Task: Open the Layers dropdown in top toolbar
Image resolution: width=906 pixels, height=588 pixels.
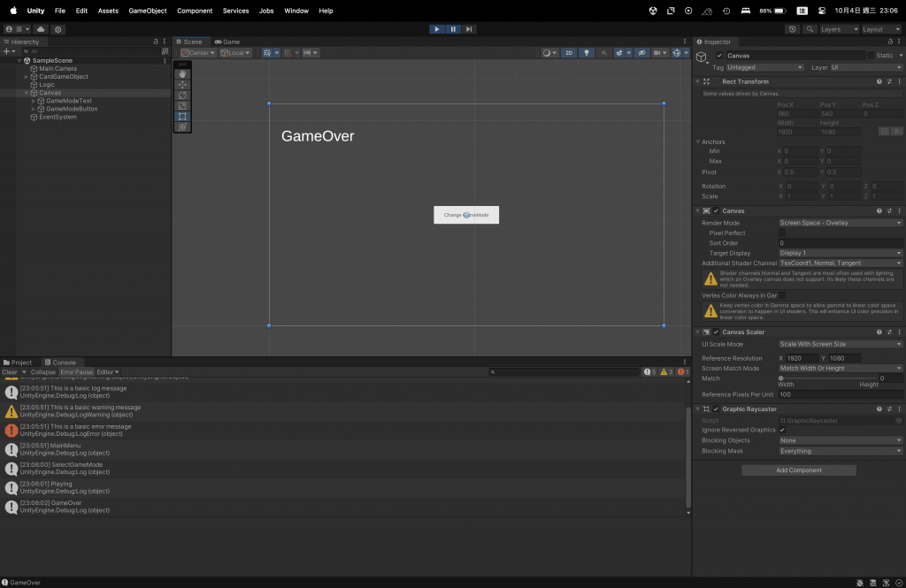Action: (x=839, y=29)
